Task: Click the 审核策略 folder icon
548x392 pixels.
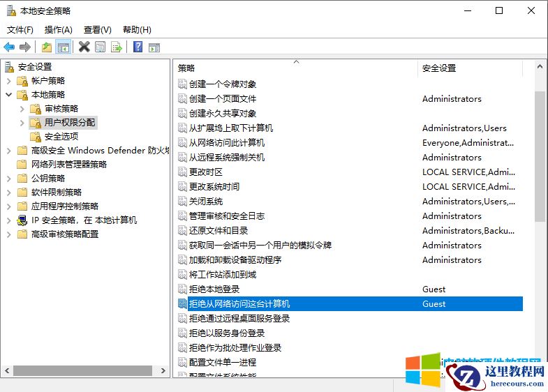Action: (36, 109)
